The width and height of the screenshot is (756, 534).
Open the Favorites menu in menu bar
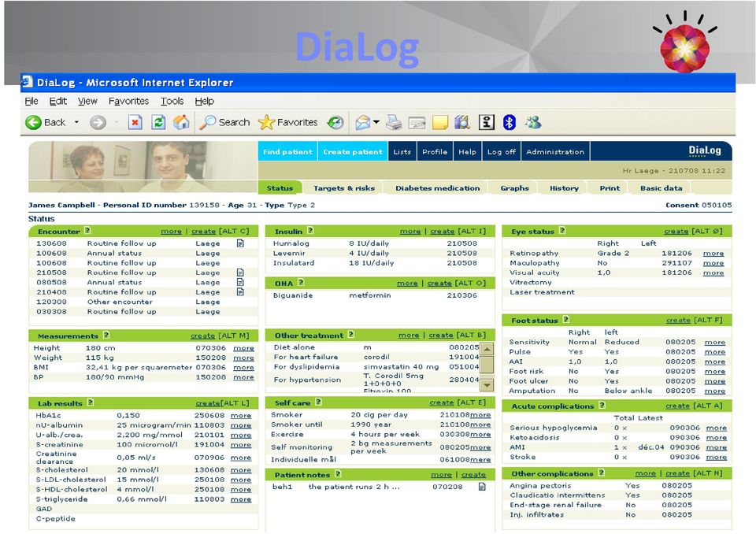(x=128, y=102)
